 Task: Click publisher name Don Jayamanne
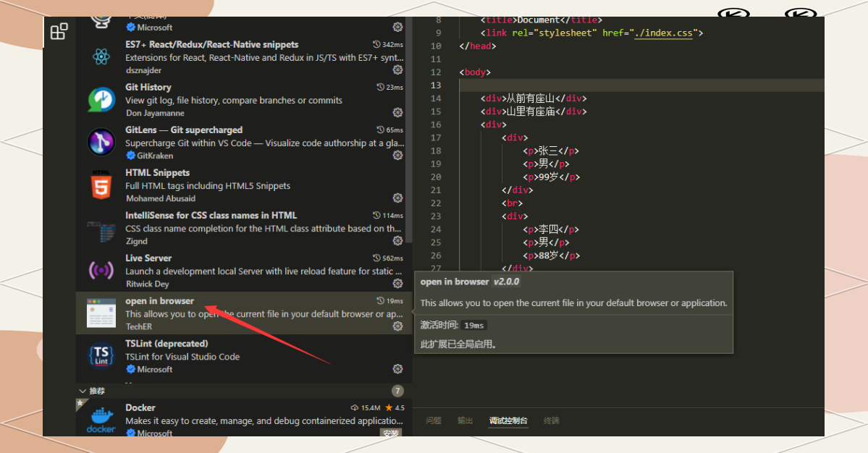[x=155, y=113]
